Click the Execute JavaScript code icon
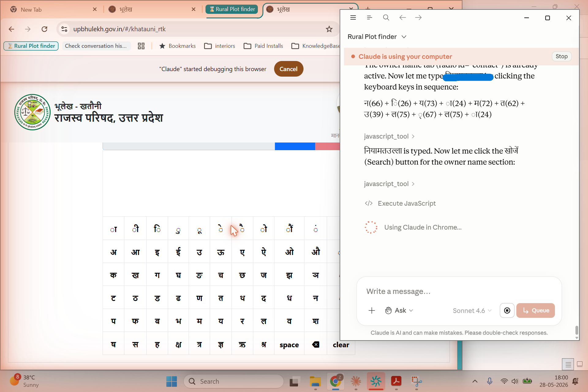Screen dimensions: 588x392 (369, 204)
